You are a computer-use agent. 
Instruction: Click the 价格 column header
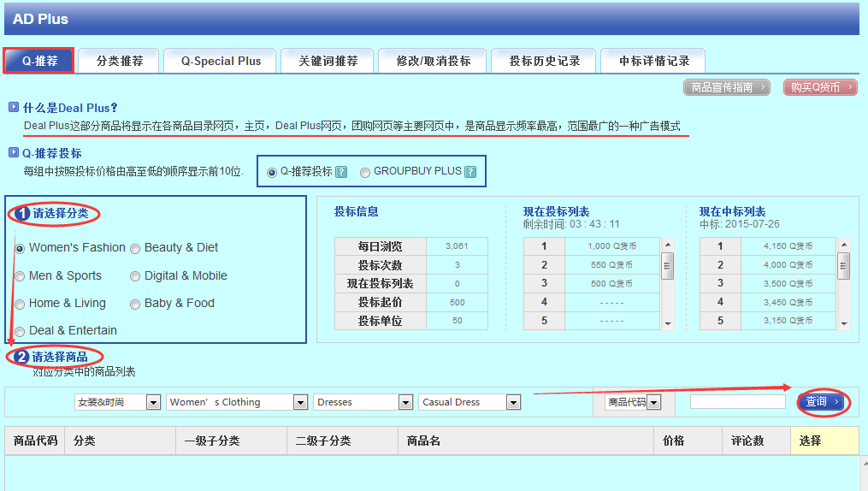click(x=688, y=441)
